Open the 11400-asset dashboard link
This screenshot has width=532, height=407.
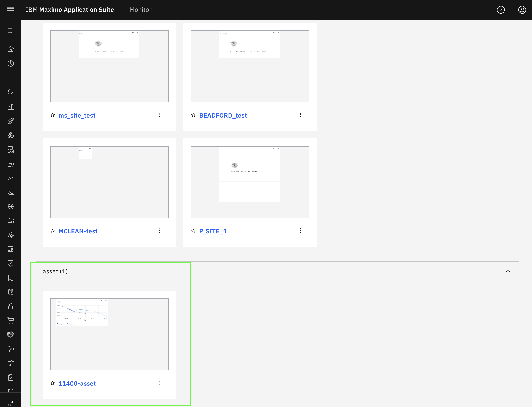point(77,383)
